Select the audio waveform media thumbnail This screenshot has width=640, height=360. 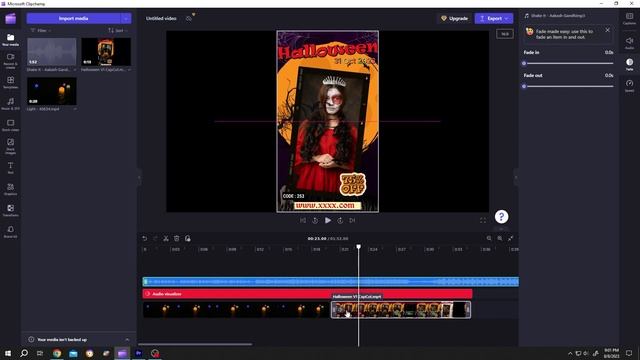pos(52,52)
